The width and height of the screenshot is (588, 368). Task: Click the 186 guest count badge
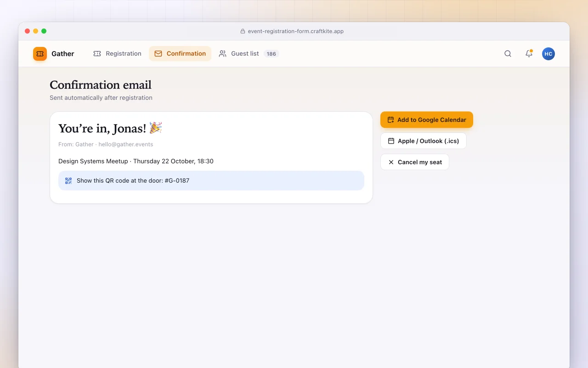point(271,54)
